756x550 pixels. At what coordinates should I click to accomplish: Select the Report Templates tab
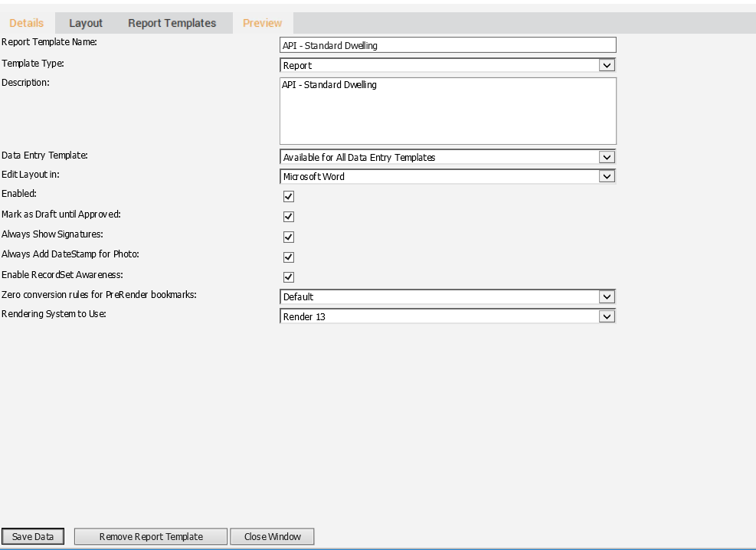pyautogui.click(x=172, y=23)
